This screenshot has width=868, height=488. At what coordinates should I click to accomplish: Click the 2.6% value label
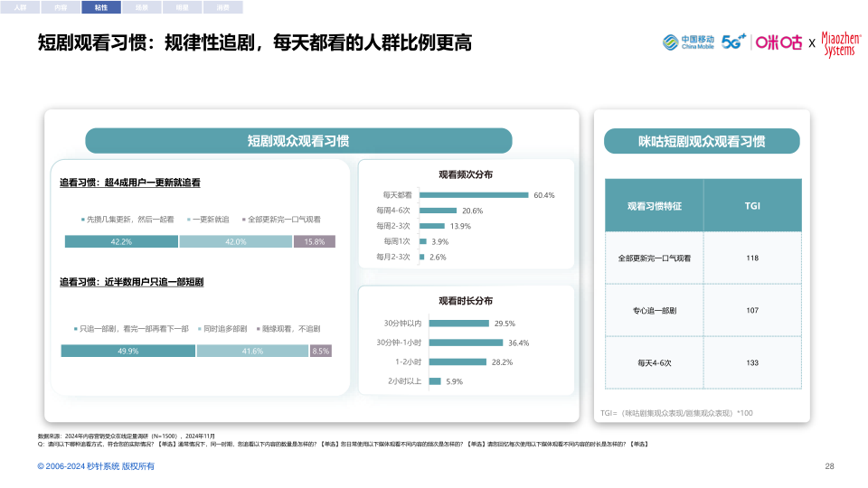[x=438, y=258]
